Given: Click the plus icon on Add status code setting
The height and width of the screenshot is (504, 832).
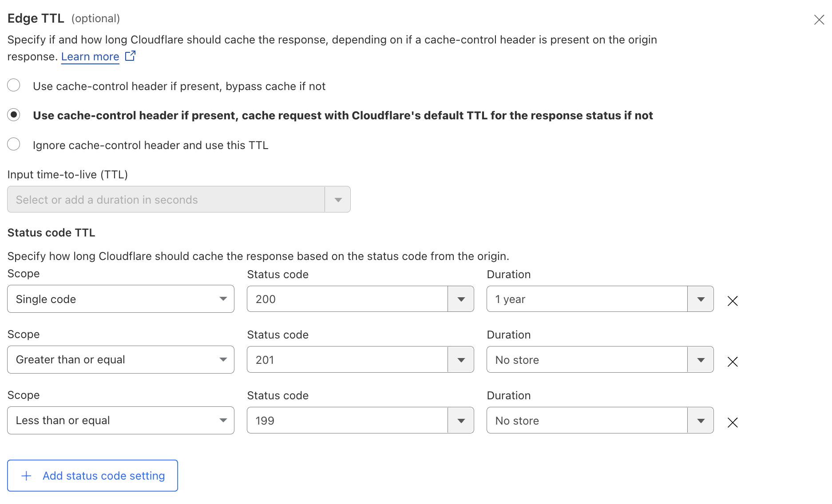Looking at the screenshot, I should pyautogui.click(x=27, y=476).
